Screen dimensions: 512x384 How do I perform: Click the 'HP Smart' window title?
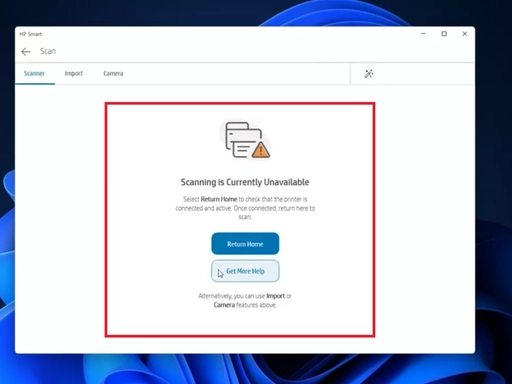(x=30, y=34)
